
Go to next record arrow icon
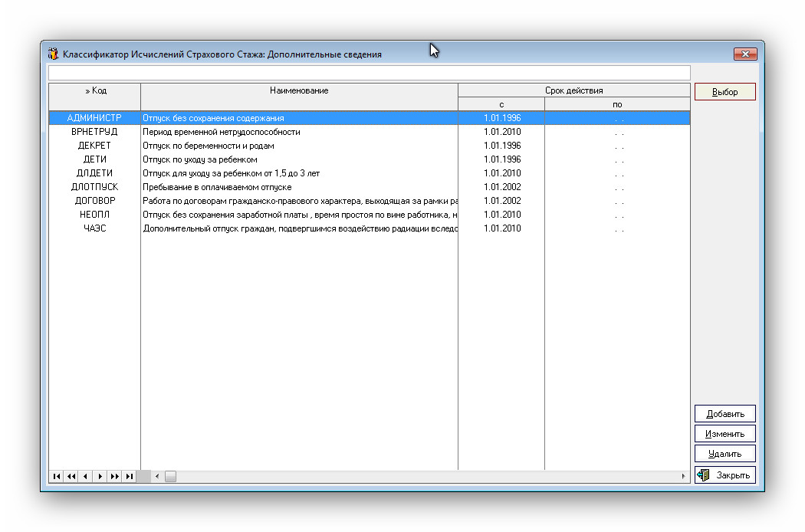coord(100,477)
